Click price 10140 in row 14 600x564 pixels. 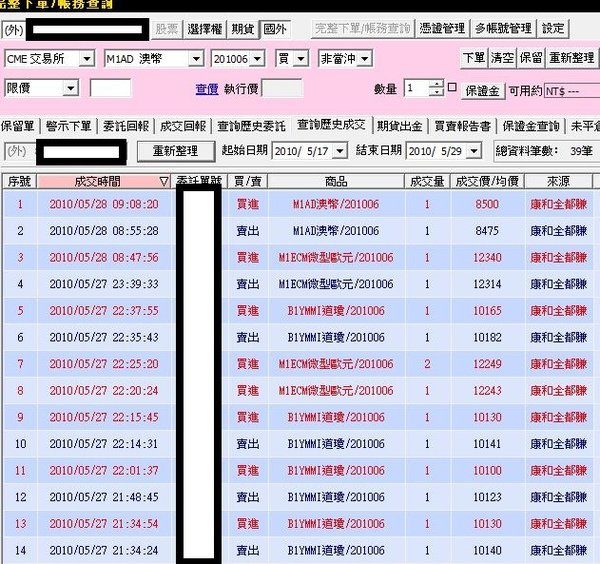487,550
